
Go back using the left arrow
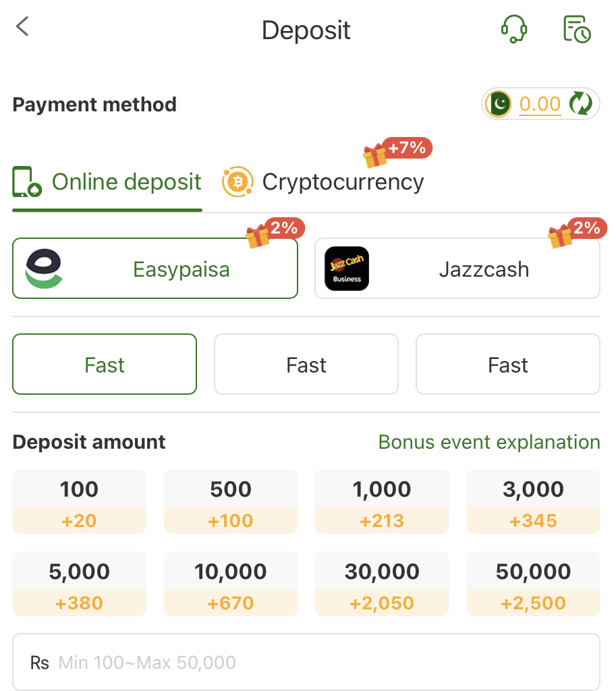tap(23, 27)
